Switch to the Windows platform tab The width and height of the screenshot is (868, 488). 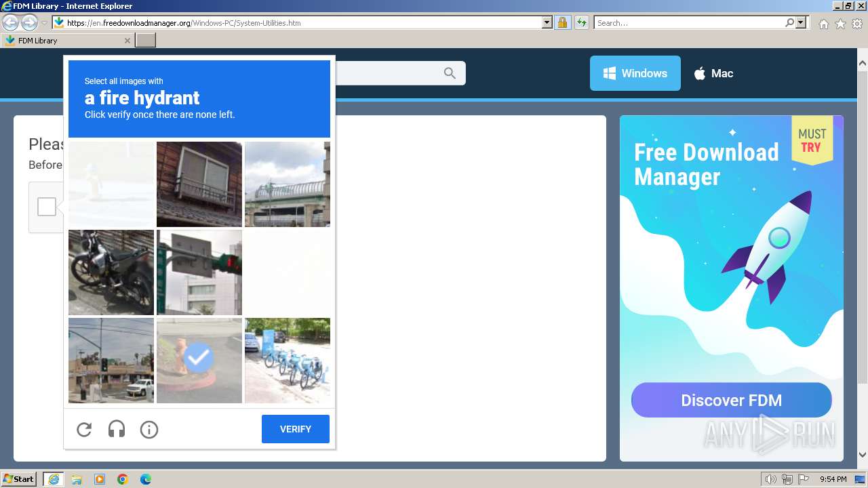point(635,73)
